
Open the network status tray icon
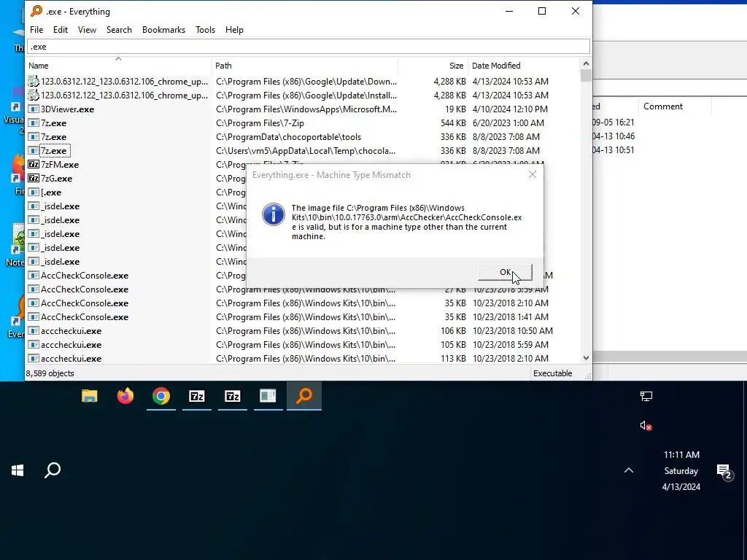[x=646, y=396]
